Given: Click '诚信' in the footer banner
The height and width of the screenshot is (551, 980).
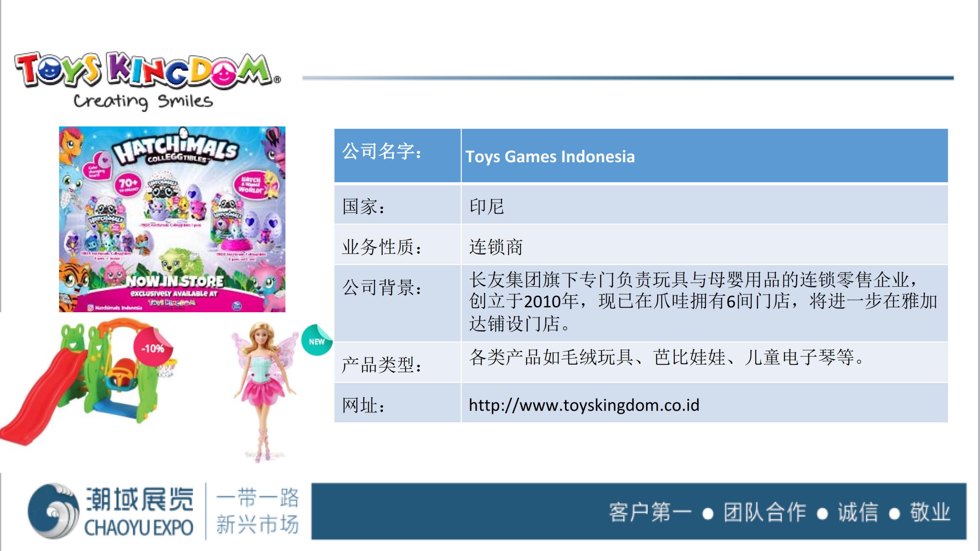Looking at the screenshot, I should coord(858,512).
